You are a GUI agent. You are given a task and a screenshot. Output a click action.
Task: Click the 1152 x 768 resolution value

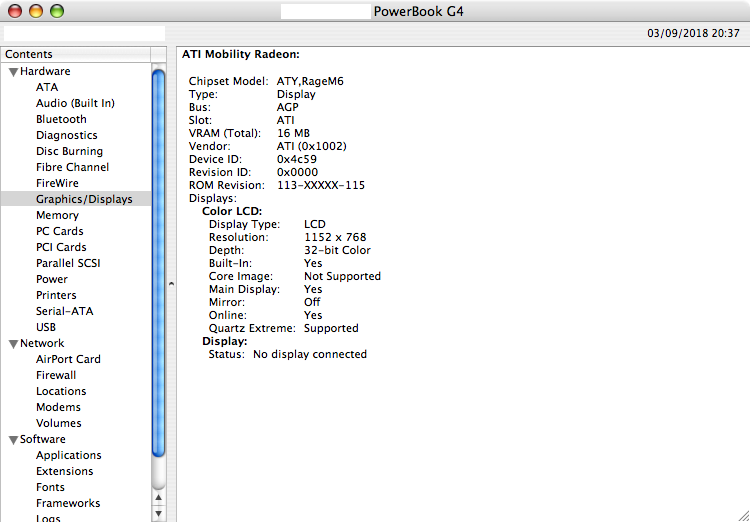[335, 237]
